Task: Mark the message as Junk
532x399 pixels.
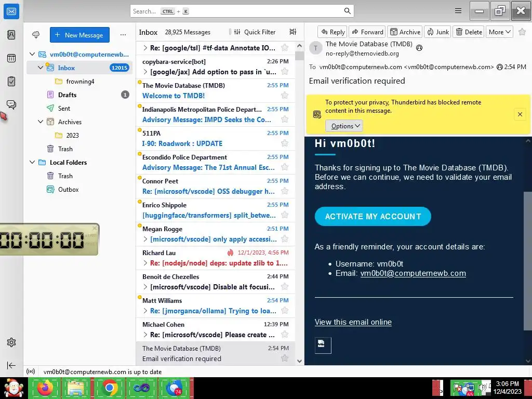Action: coord(437,32)
